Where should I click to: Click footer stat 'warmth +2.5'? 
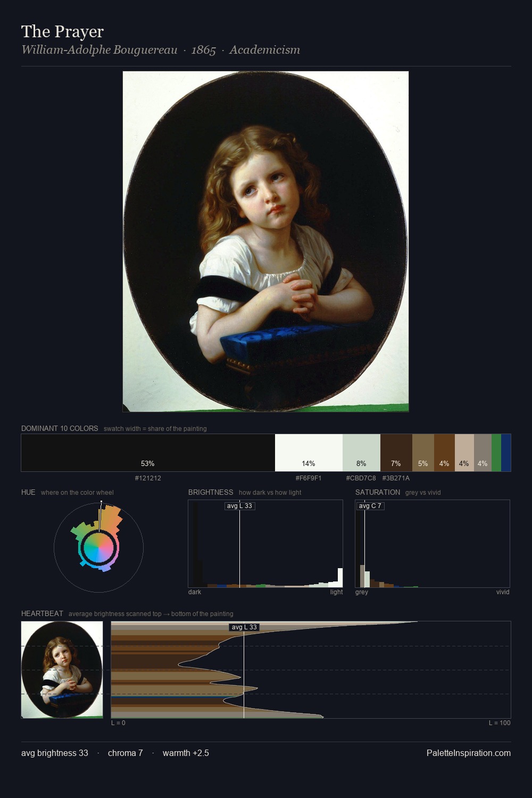186,753
